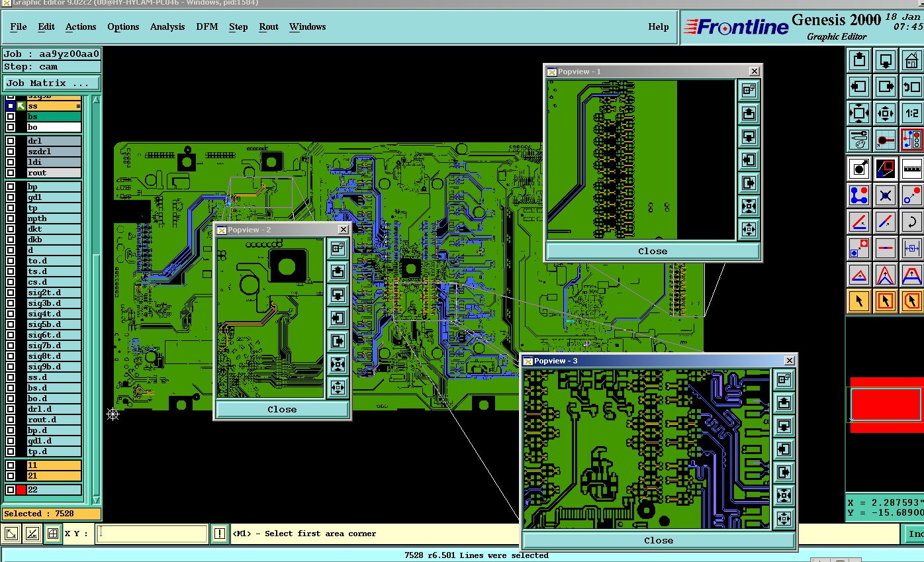Open the Edit menu

coord(46,26)
